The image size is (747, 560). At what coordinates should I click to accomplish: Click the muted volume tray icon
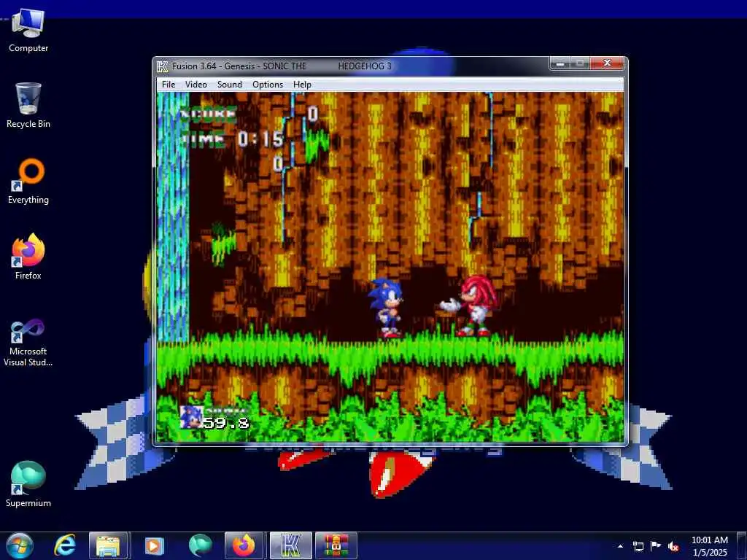pyautogui.click(x=673, y=546)
